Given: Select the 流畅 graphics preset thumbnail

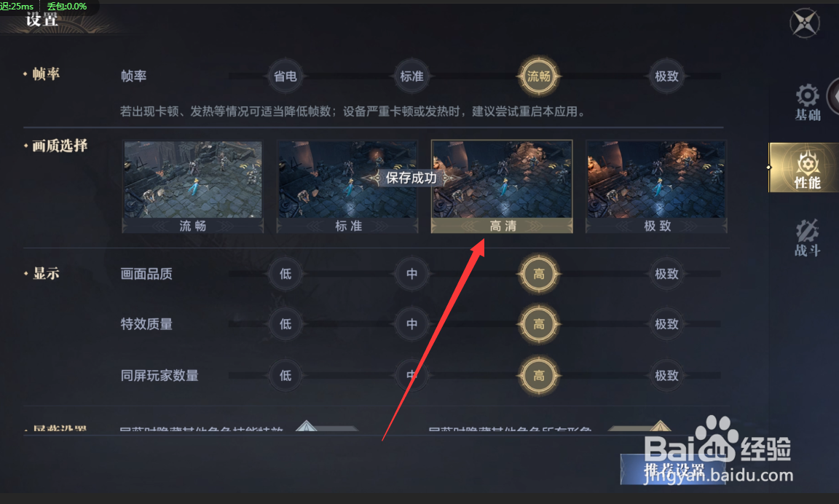Looking at the screenshot, I should (192, 186).
